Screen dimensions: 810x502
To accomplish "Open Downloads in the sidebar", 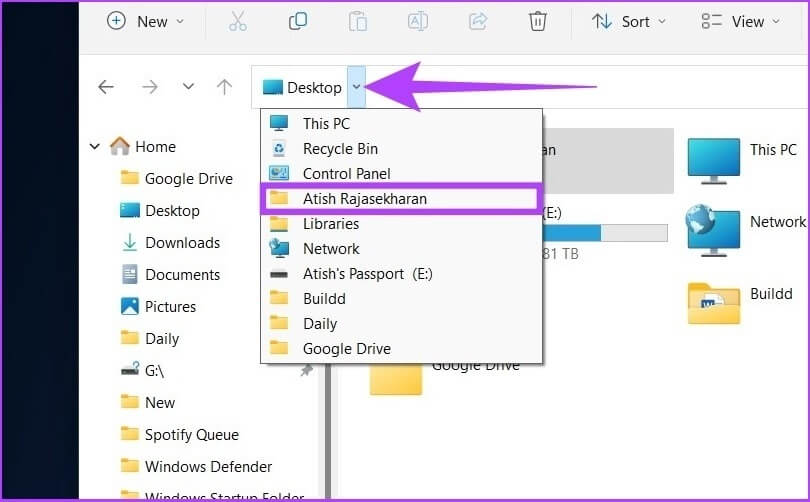I will (170, 243).
